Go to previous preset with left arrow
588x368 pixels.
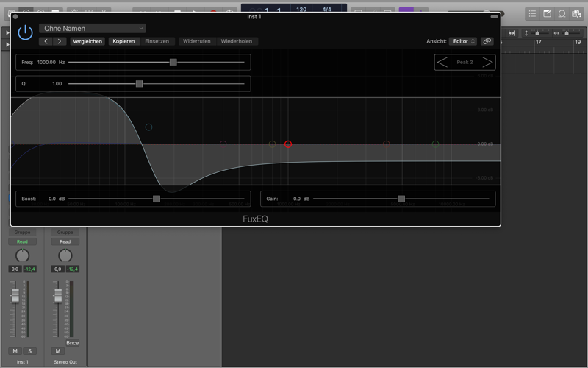point(46,41)
